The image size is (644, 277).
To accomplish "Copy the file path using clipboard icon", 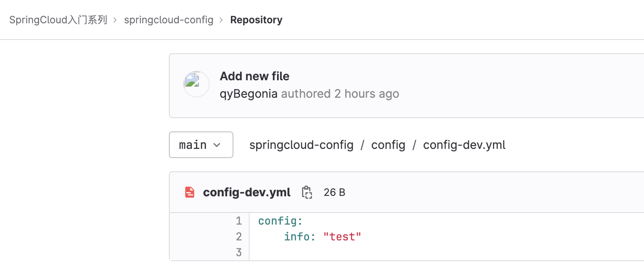I will coord(307,192).
